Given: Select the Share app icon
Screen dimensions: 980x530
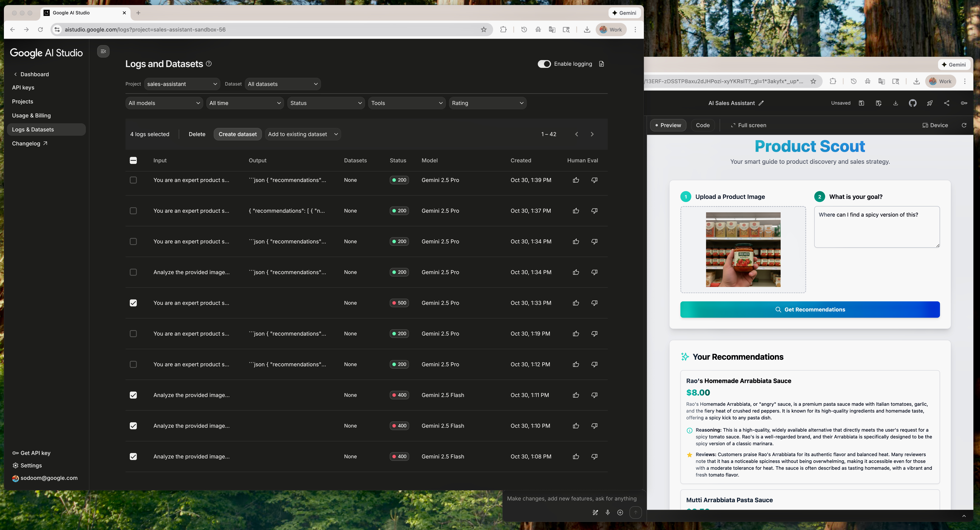Looking at the screenshot, I should click(x=947, y=103).
